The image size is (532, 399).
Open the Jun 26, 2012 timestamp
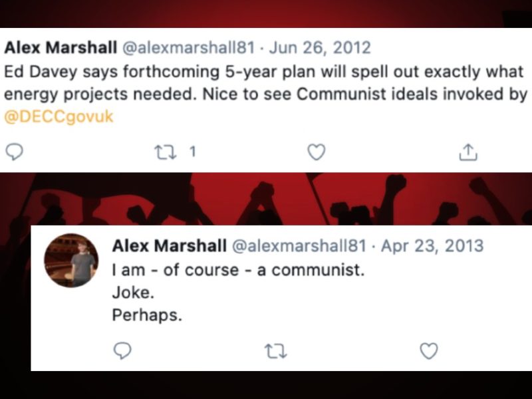tap(318, 48)
